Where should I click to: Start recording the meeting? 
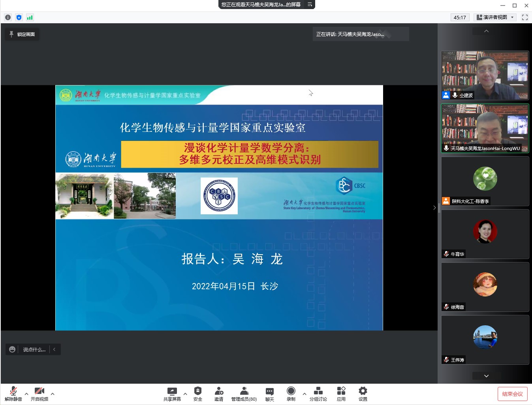pyautogui.click(x=291, y=391)
